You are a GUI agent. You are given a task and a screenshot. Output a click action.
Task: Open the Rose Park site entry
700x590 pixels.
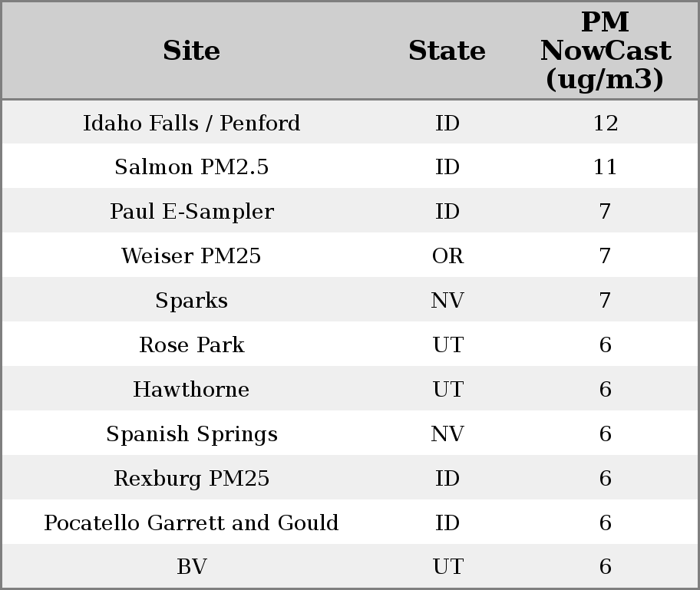(191, 345)
